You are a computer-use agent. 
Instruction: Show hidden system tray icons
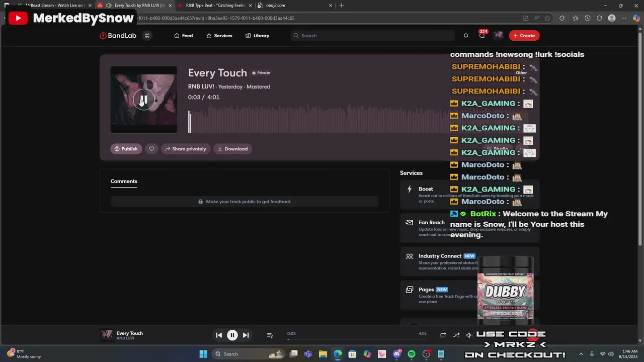(x=581, y=354)
